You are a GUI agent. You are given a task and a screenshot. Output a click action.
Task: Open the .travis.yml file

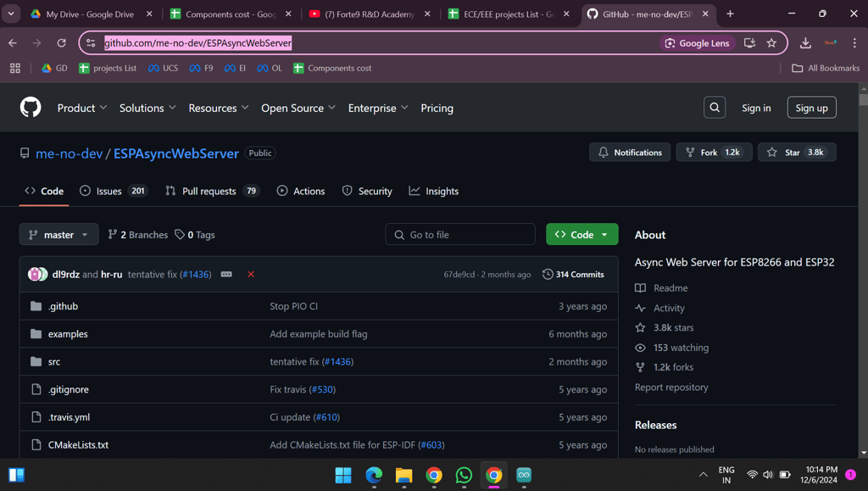pyautogui.click(x=69, y=417)
